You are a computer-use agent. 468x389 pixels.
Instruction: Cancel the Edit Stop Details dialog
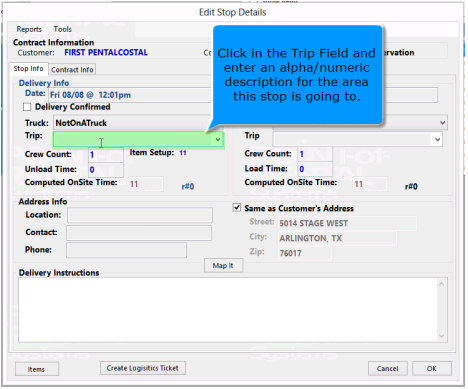[387, 368]
